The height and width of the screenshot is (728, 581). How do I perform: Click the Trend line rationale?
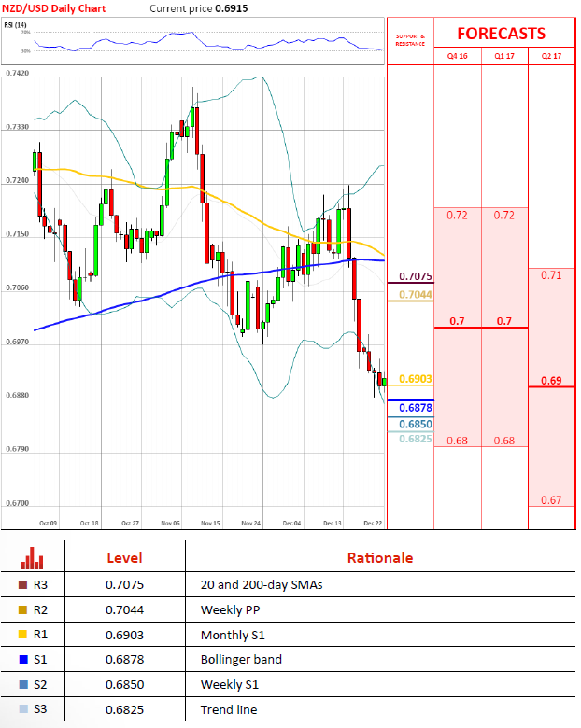(229, 710)
